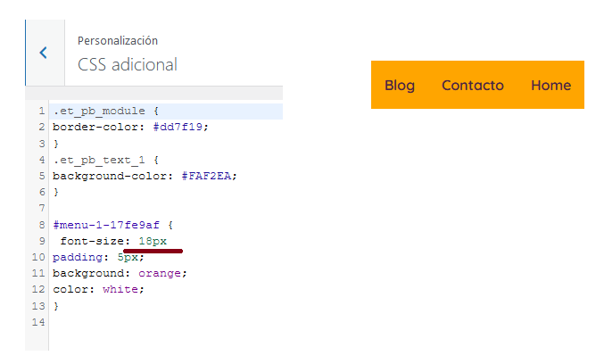Click line number 14 in the gutter
The height and width of the screenshot is (364, 604).
point(38,322)
